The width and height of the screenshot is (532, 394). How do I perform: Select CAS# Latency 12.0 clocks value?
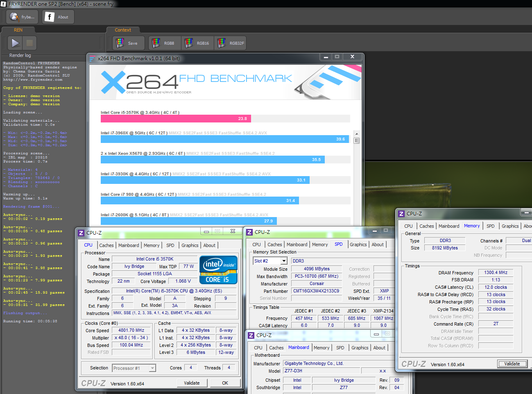click(496, 287)
